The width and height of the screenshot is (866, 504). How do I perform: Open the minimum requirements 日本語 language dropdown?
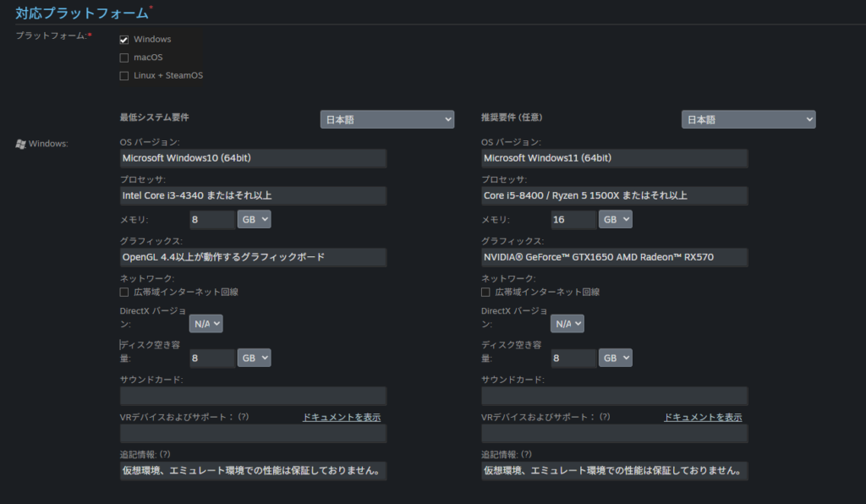point(387,119)
